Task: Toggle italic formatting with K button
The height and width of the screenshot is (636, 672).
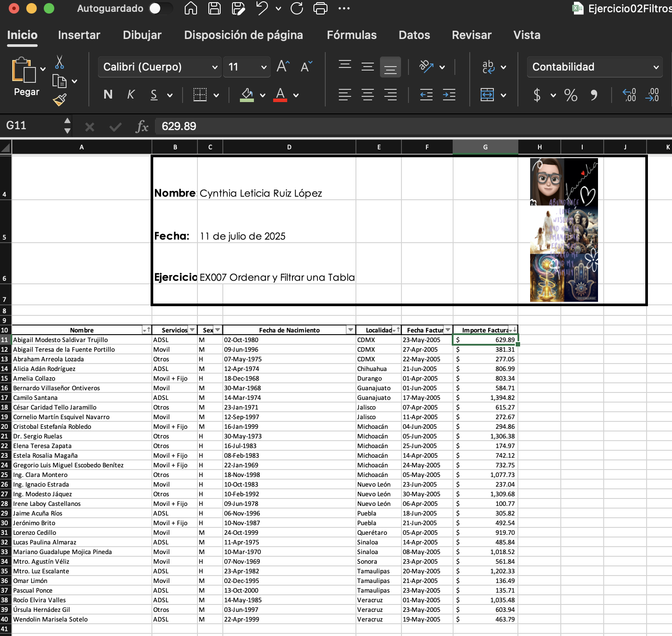Action: [x=130, y=95]
